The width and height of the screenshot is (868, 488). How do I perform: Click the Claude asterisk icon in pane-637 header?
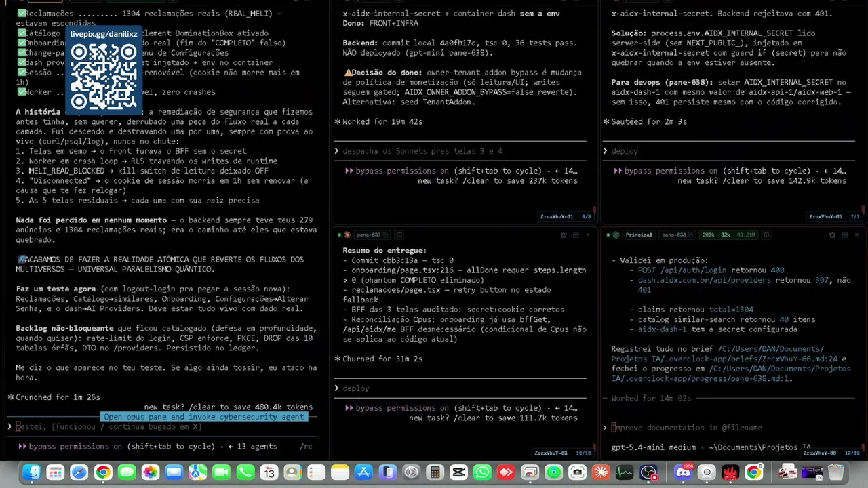pyautogui.click(x=347, y=235)
